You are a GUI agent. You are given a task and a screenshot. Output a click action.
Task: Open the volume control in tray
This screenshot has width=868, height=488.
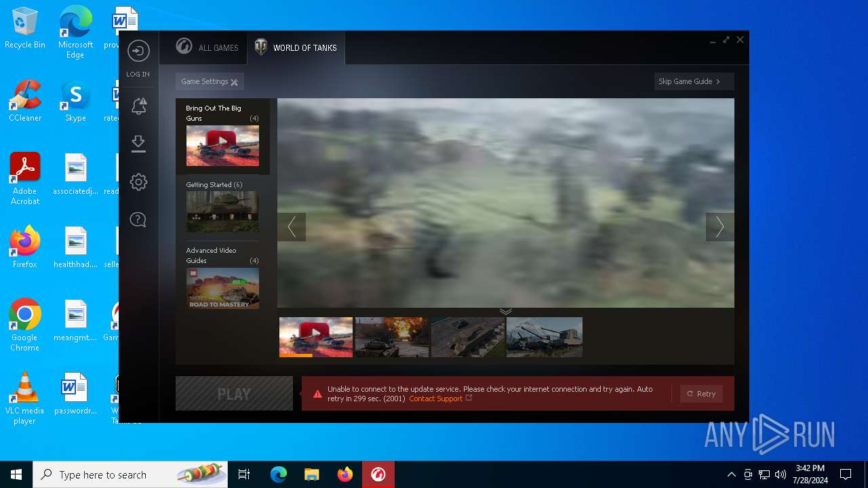[x=781, y=474]
